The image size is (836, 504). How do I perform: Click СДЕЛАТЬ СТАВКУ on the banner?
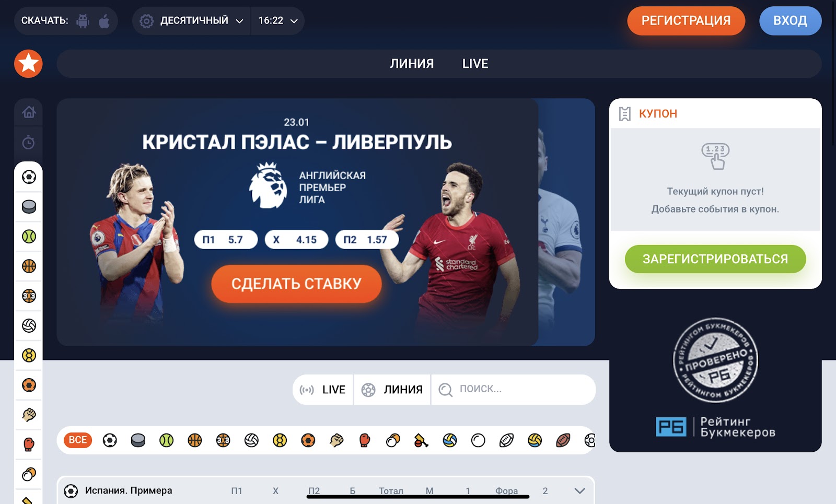click(x=296, y=284)
